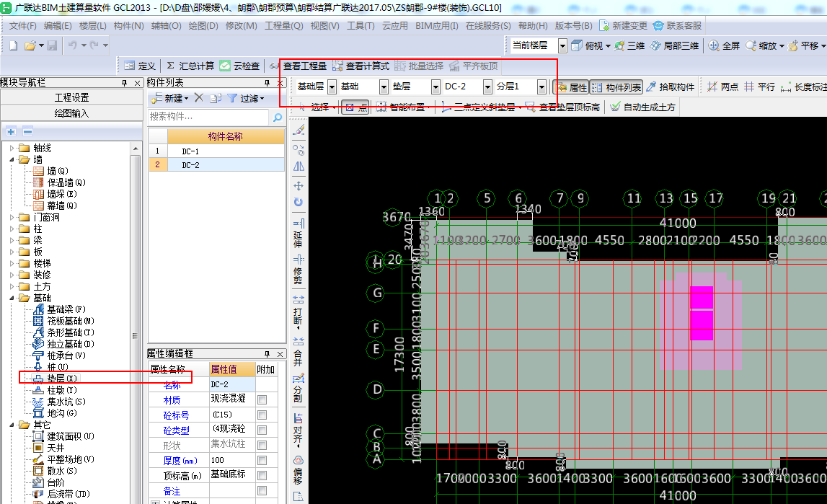Image resolution: width=827 pixels, height=504 pixels.
Task: Collapse the 基础 tree folder
Action: point(12,298)
